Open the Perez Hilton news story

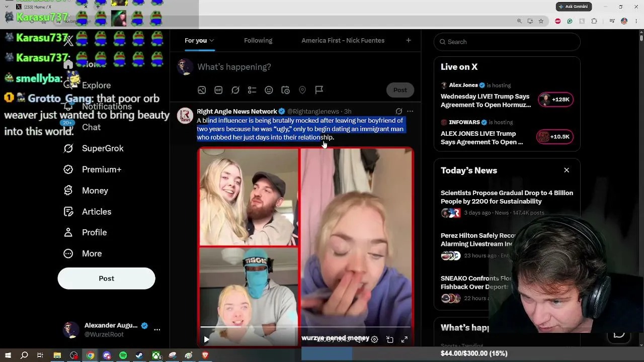pos(478,240)
